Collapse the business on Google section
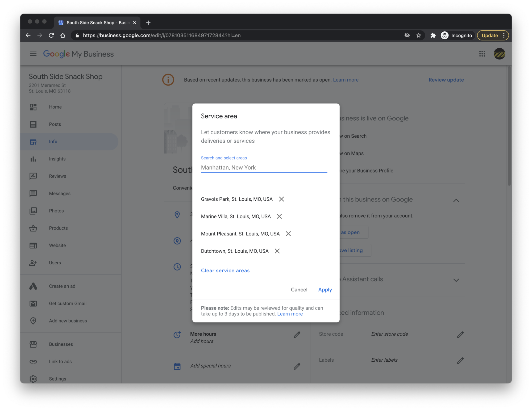Image resolution: width=532 pixels, height=410 pixels. [x=456, y=200]
